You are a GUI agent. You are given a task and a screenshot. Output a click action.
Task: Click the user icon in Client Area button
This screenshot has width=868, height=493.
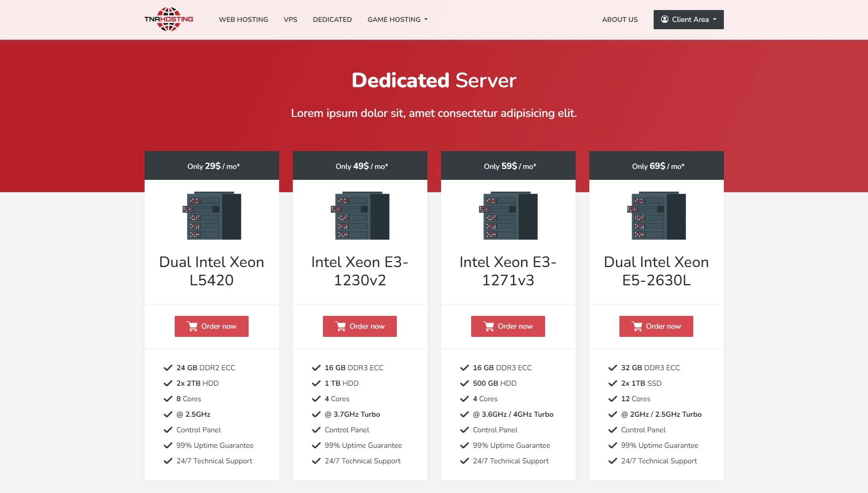pos(665,19)
